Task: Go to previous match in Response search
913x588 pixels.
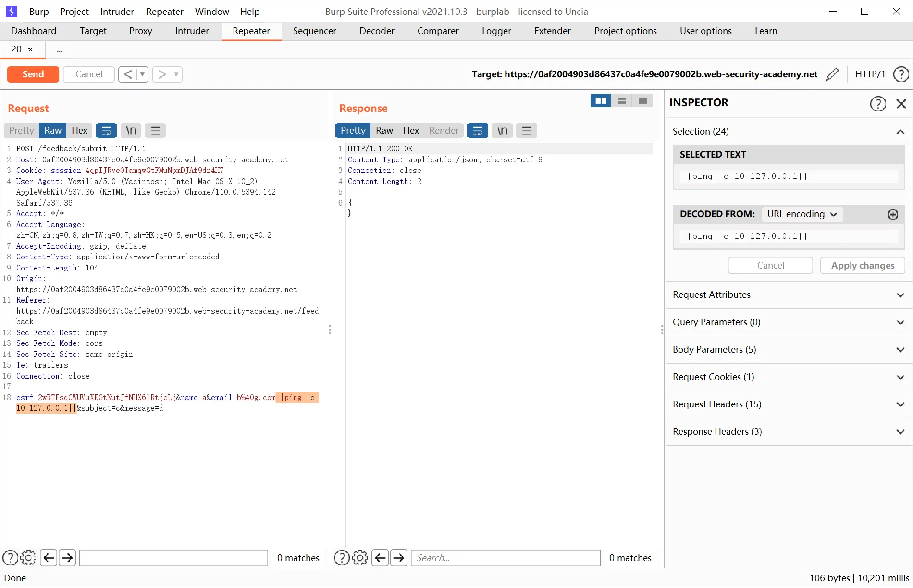Action: pos(380,558)
